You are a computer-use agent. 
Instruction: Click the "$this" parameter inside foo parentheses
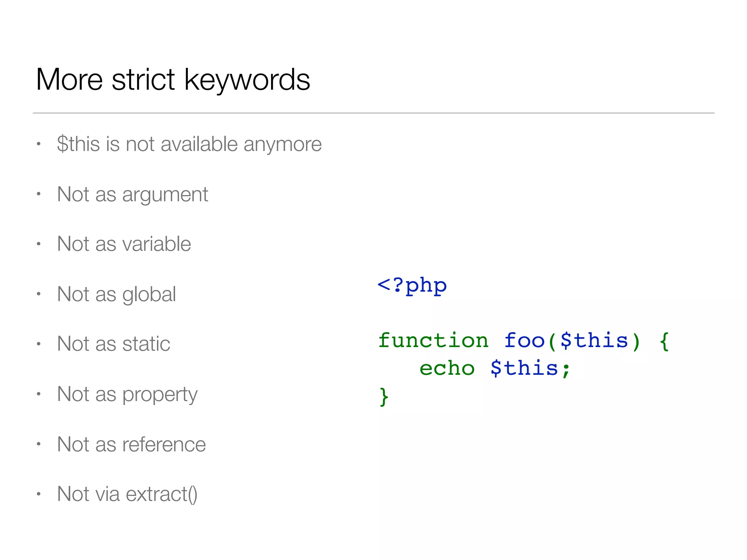click(594, 341)
